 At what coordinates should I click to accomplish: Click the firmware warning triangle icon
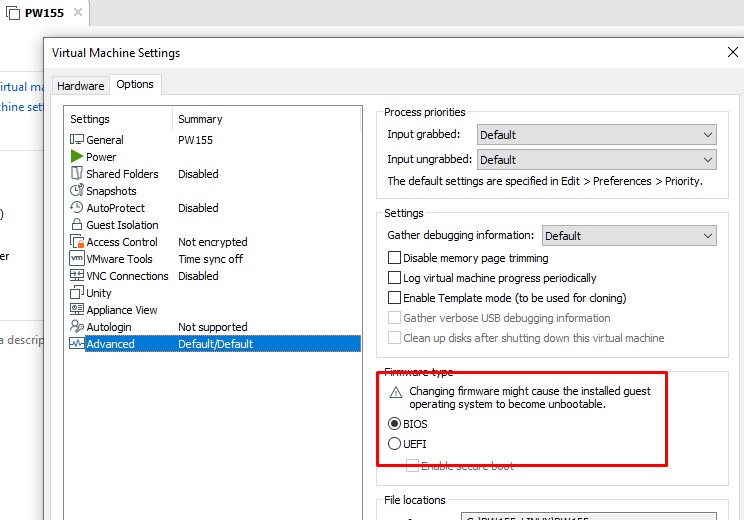[x=396, y=392]
